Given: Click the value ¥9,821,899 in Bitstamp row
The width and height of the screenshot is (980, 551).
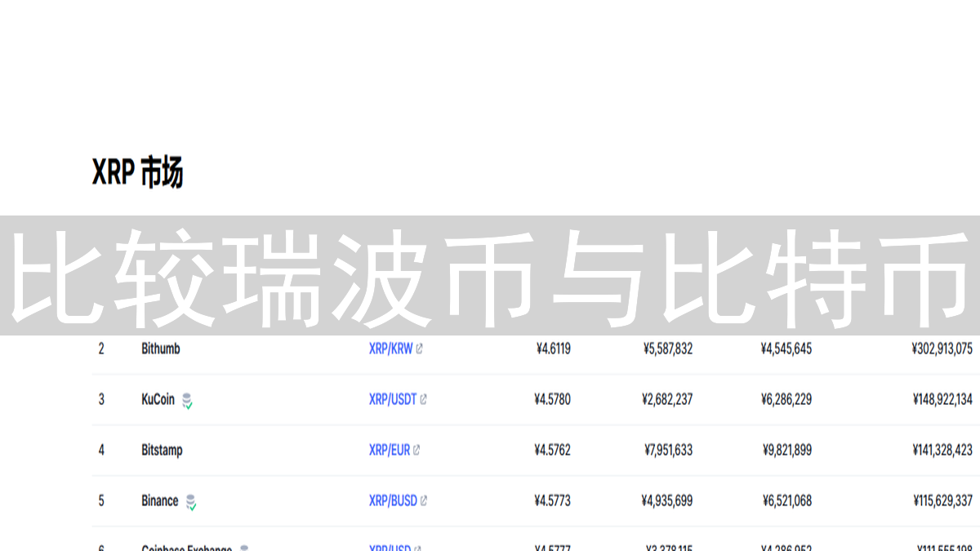Looking at the screenshot, I should coord(786,450).
